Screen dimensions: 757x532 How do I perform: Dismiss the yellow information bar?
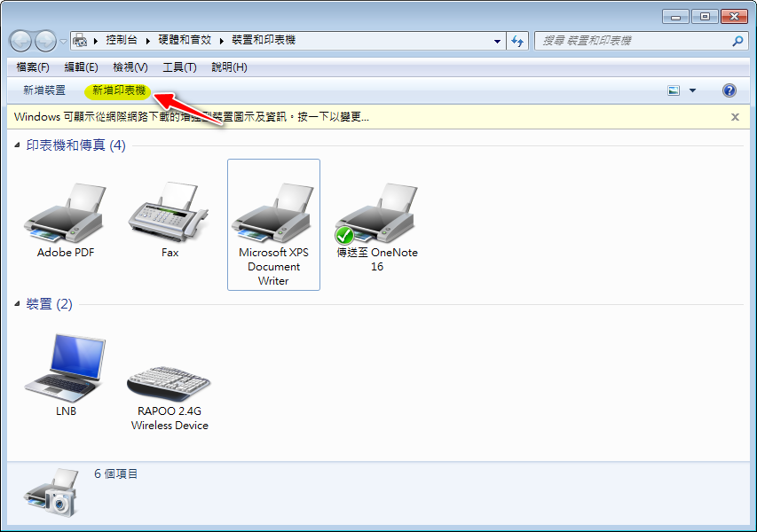point(735,117)
